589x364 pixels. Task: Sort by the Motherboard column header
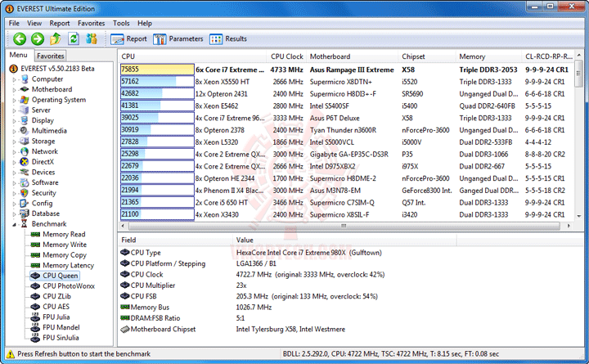[353, 56]
